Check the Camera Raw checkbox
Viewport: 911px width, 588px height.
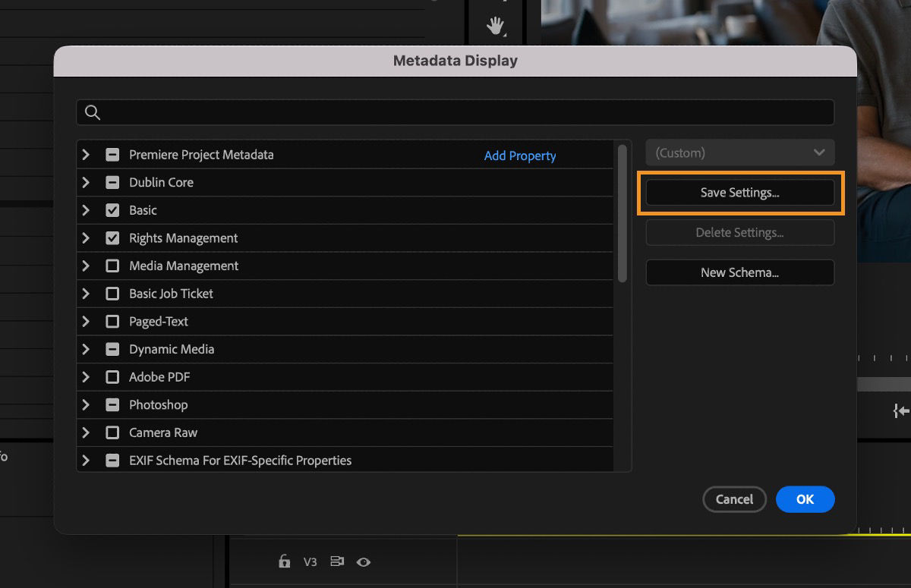(112, 432)
